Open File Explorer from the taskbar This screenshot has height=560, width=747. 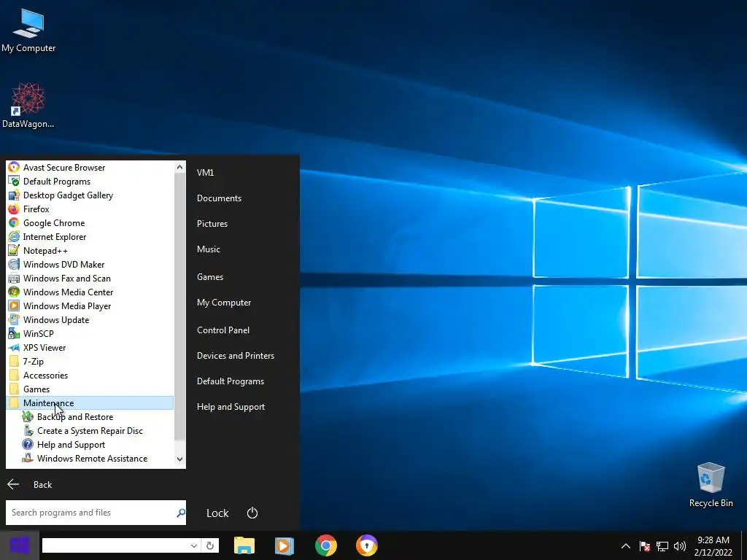[244, 545]
